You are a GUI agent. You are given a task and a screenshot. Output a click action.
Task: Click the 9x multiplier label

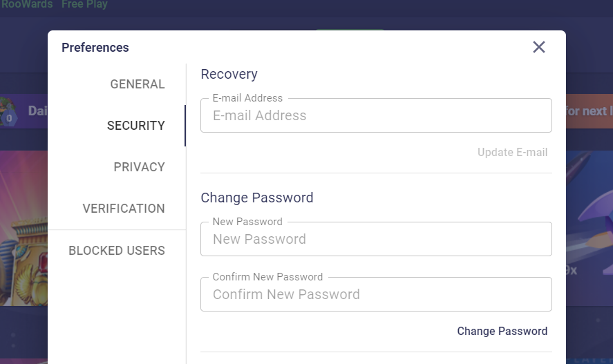click(571, 270)
